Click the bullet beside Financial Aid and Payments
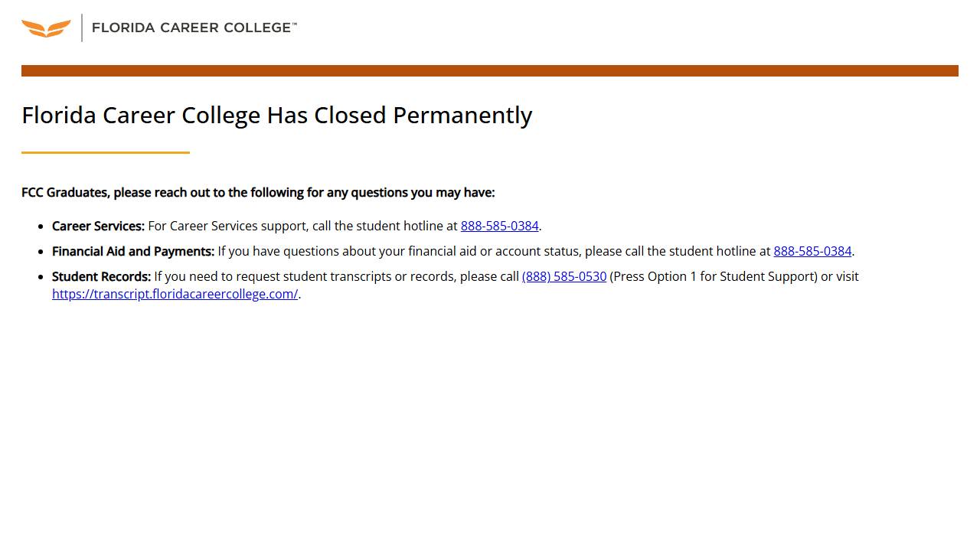 [x=41, y=252]
